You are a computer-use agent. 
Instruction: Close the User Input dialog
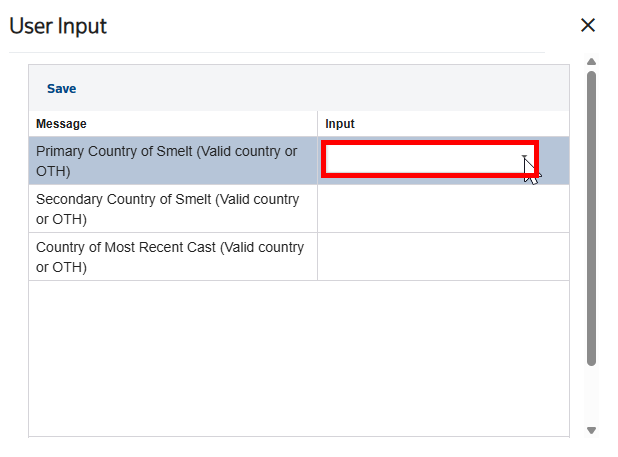[x=588, y=25]
